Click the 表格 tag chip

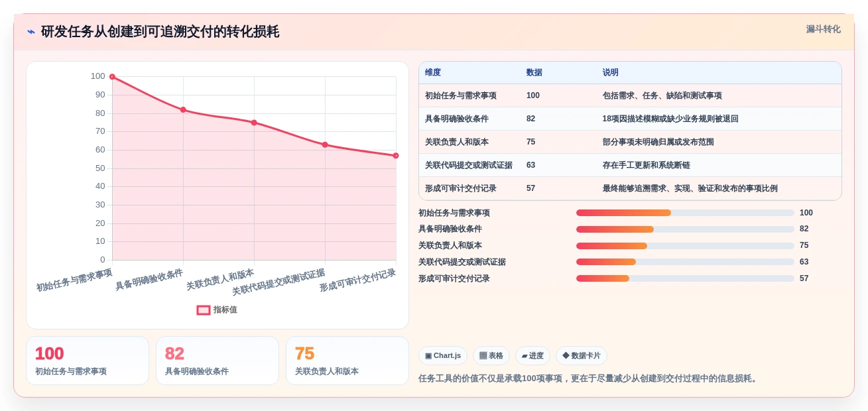click(491, 356)
